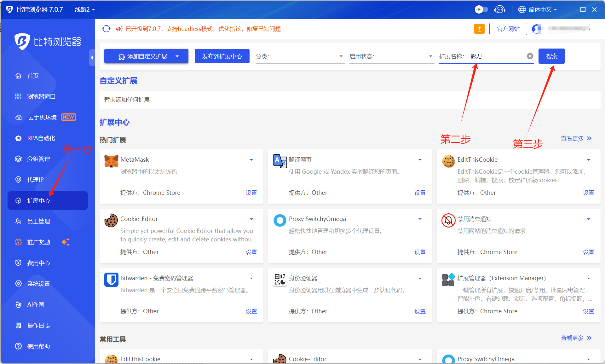Click the refresh icon beside the announcement

tap(106, 29)
